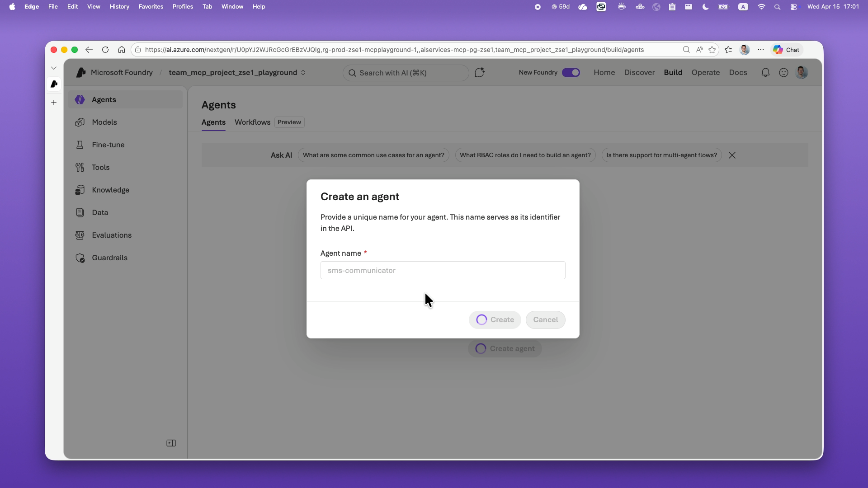Screen dimensions: 868x488
Task: Switch to the Workflows tab
Action: [252, 122]
